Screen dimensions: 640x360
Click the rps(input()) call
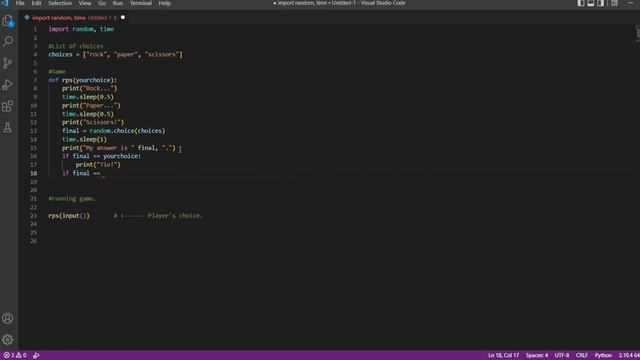69,216
